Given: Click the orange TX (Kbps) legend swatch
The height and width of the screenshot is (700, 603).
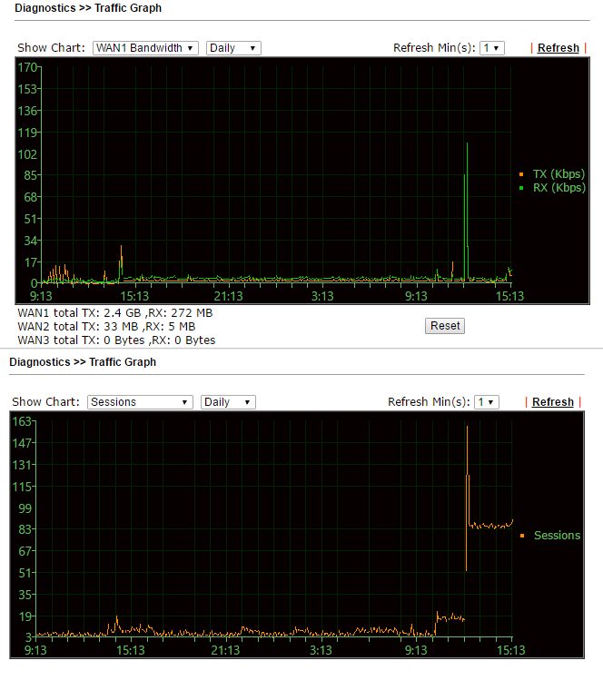Looking at the screenshot, I should (x=521, y=174).
